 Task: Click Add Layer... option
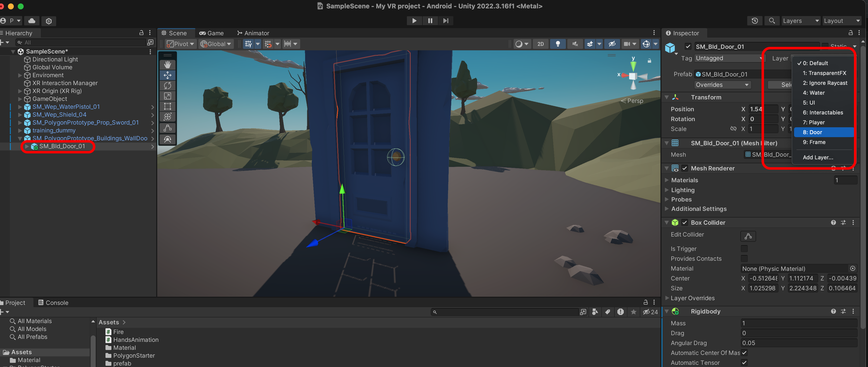(x=818, y=157)
